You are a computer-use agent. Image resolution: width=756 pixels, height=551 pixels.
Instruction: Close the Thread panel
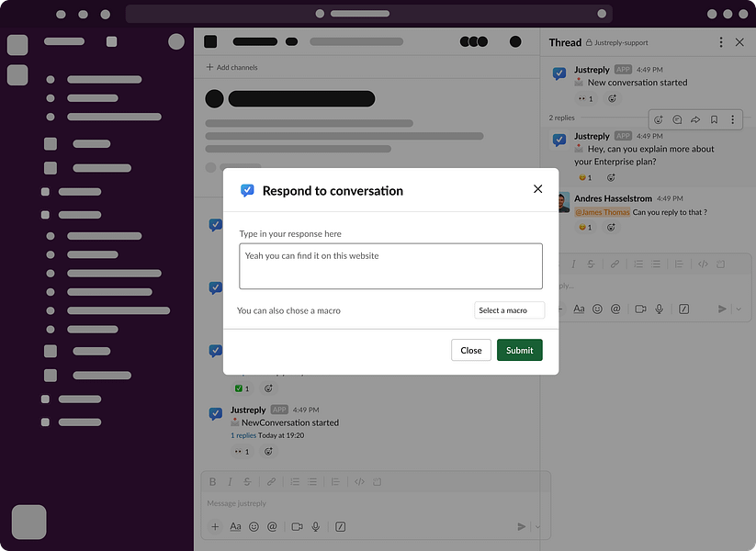pos(739,42)
